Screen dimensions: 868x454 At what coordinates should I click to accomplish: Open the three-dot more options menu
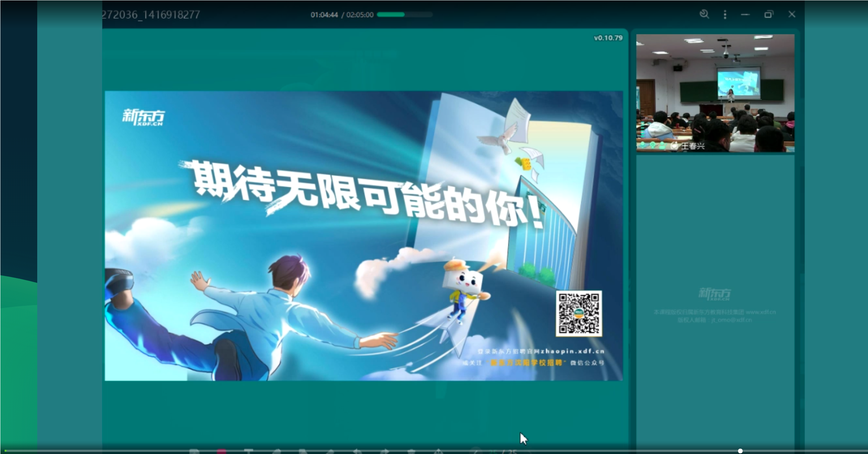click(x=725, y=15)
